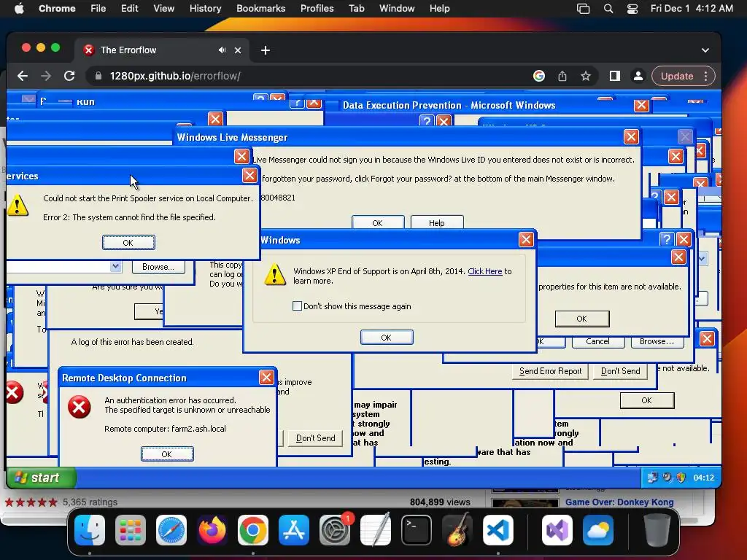Click the Send Error Report button
The height and width of the screenshot is (560, 747).
pos(550,371)
